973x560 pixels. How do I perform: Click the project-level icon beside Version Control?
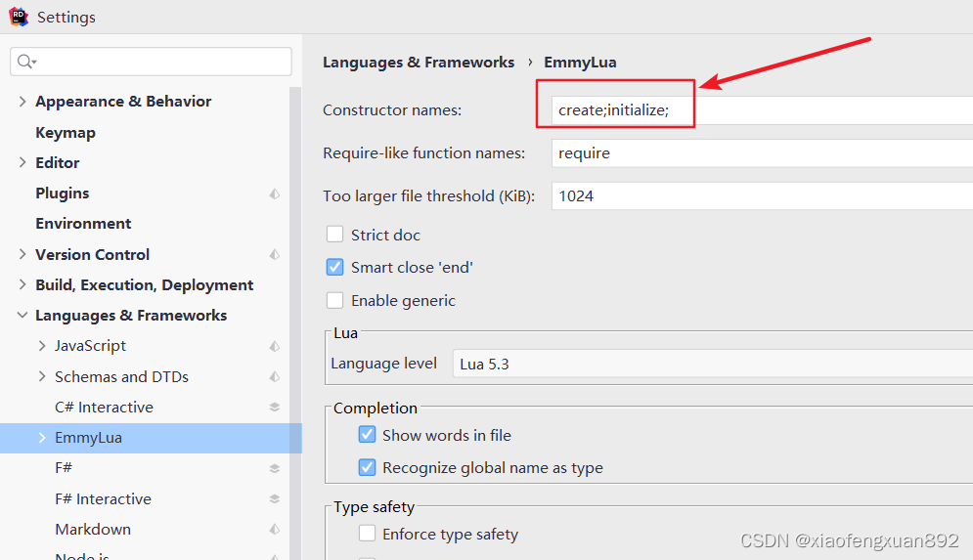(x=274, y=255)
